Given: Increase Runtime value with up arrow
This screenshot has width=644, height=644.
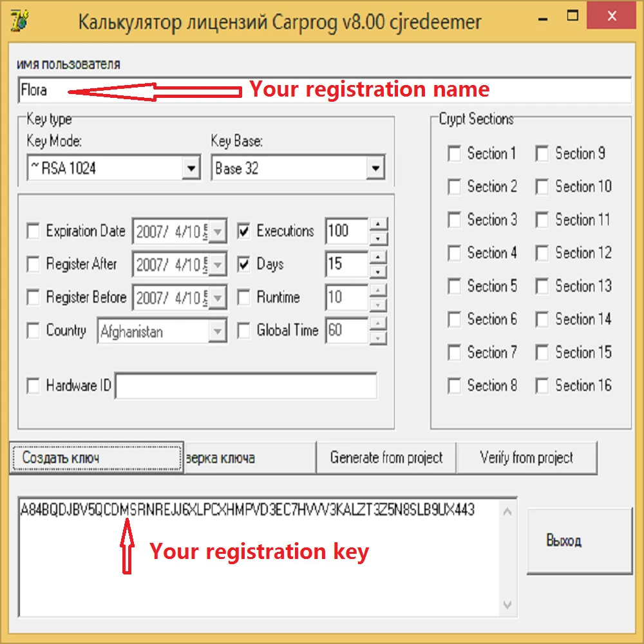Looking at the screenshot, I should pos(378,290).
